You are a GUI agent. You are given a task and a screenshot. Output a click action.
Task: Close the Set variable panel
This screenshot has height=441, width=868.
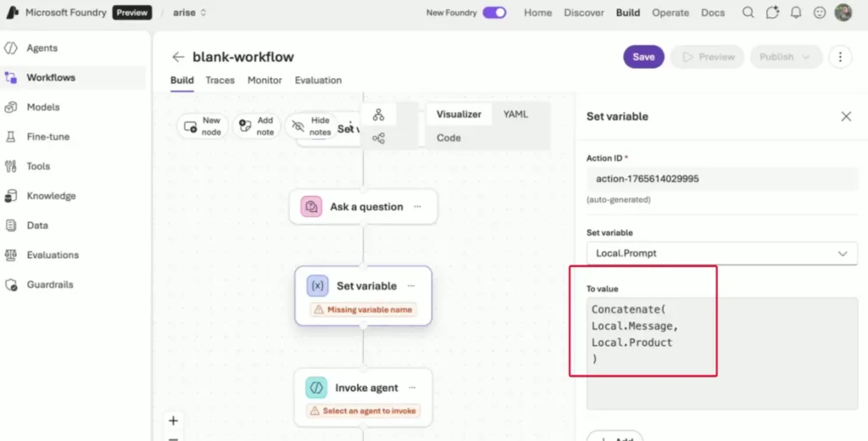(x=845, y=116)
